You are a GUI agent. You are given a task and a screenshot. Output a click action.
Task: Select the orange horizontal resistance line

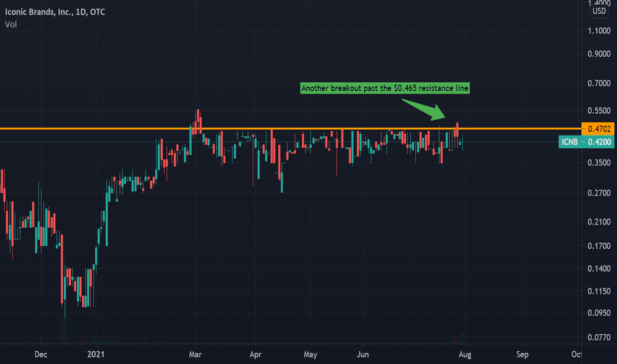point(291,128)
